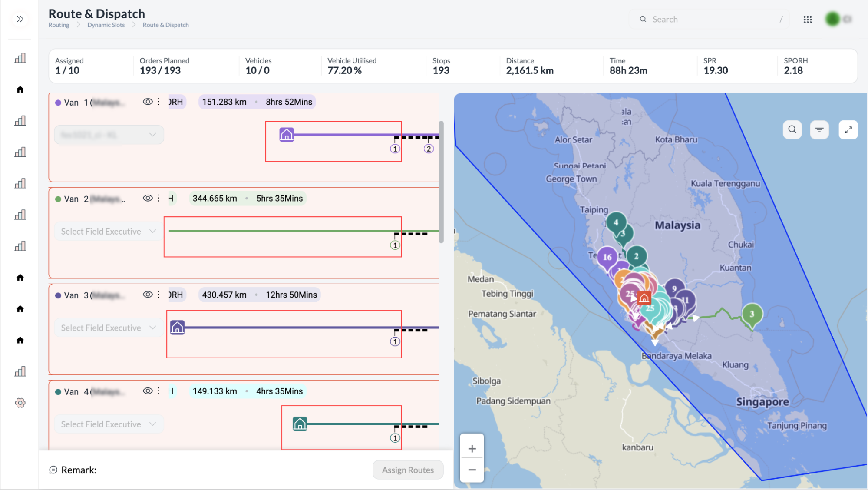
Task: Open the apps grid icon
Action: click(808, 20)
